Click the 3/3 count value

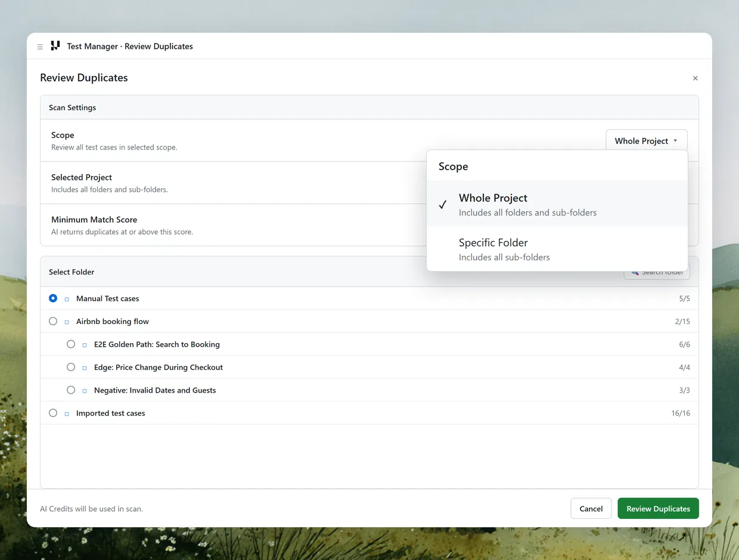pyautogui.click(x=685, y=390)
